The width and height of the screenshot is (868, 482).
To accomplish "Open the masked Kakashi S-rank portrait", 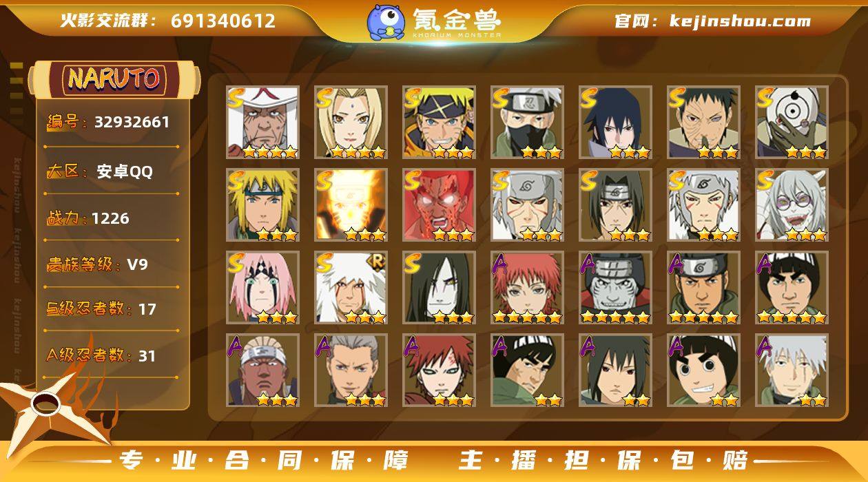I will point(527,123).
